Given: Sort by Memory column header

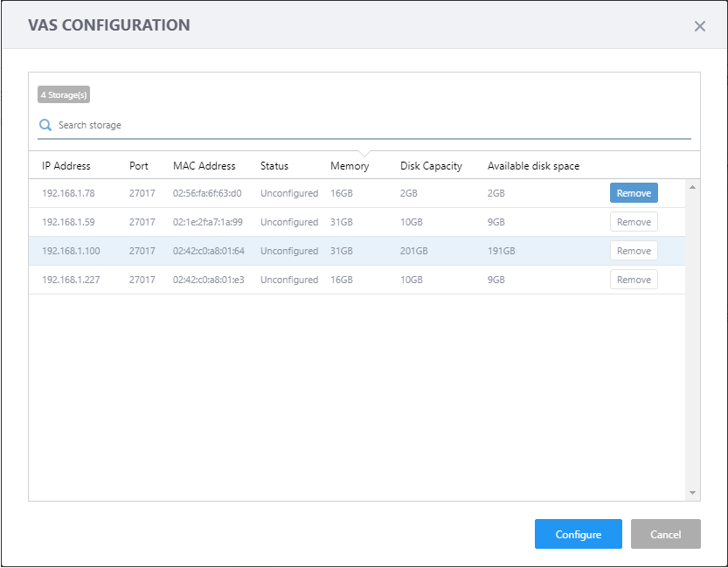Looking at the screenshot, I should [350, 166].
